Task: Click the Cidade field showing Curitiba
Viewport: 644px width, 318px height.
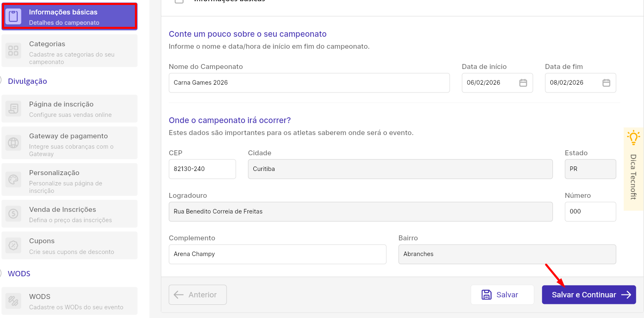Action: pos(400,169)
